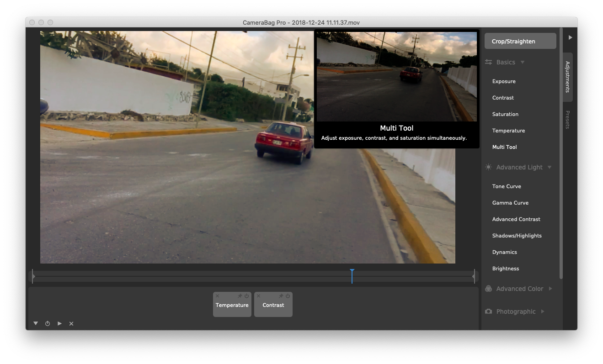The image size is (603, 364).
Task: Click the Advanced Light section heading
Action: click(x=519, y=167)
